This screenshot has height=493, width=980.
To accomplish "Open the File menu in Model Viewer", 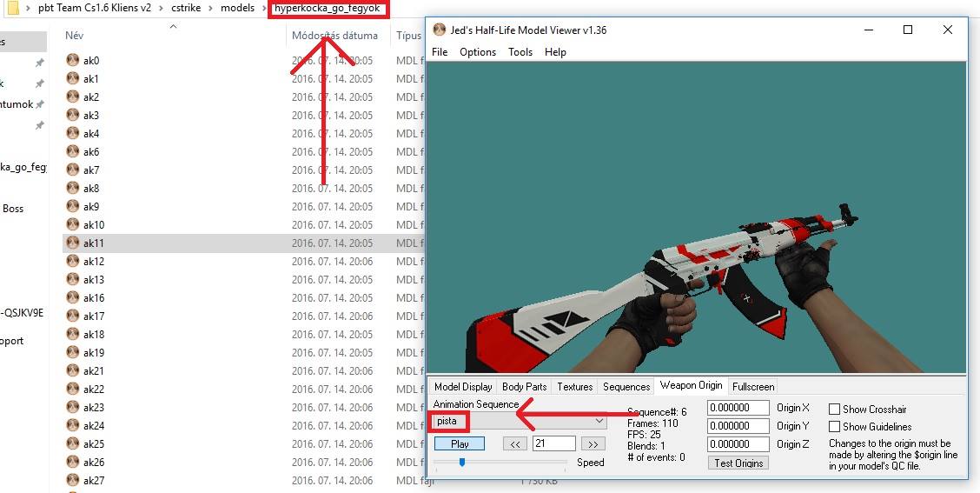I will pyautogui.click(x=440, y=52).
